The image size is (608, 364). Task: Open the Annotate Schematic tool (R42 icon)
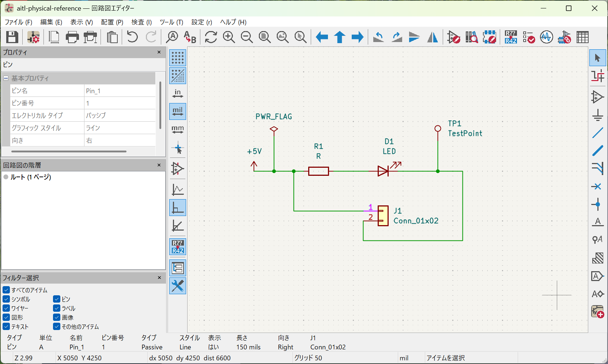coord(511,37)
